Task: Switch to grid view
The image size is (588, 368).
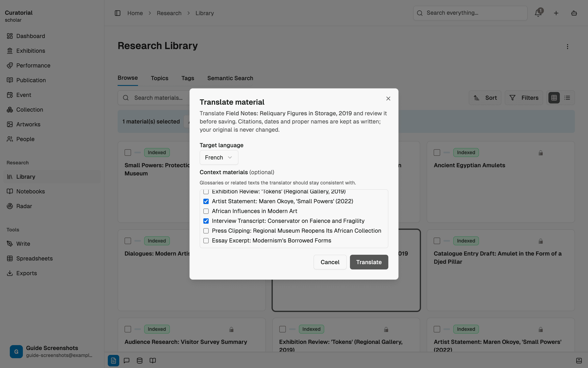Action: (x=554, y=98)
